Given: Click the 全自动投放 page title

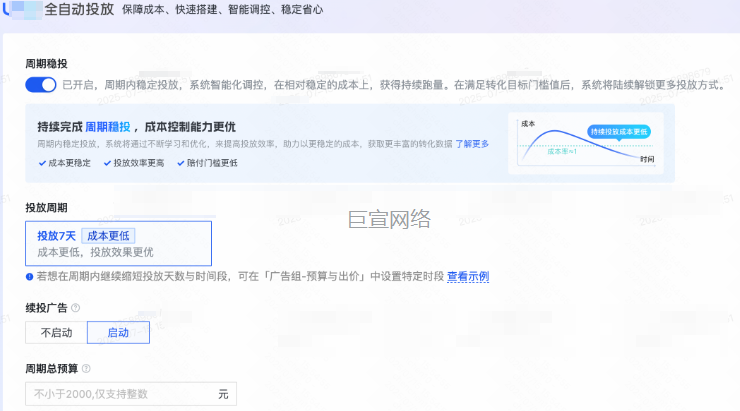Looking at the screenshot, I should (79, 9).
